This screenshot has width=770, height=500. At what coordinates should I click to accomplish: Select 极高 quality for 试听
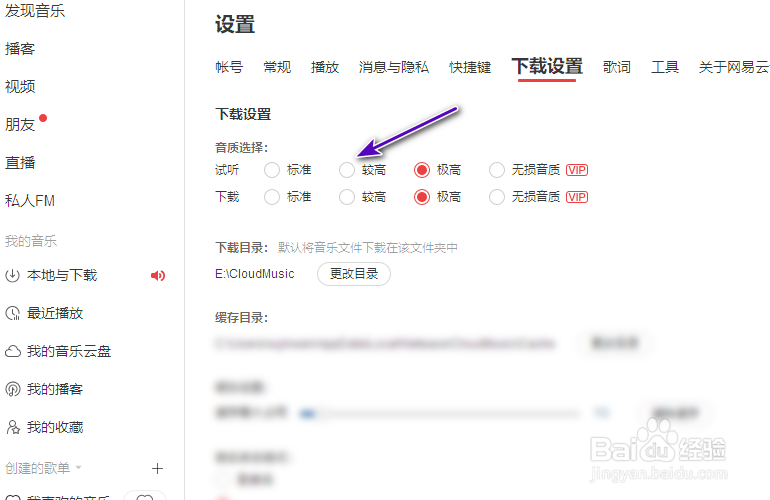422,170
